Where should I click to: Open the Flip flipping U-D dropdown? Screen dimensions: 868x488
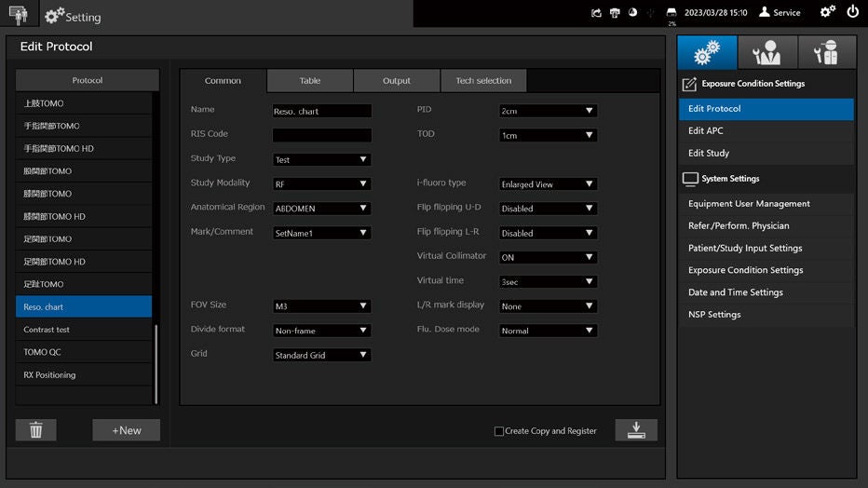[548, 208]
